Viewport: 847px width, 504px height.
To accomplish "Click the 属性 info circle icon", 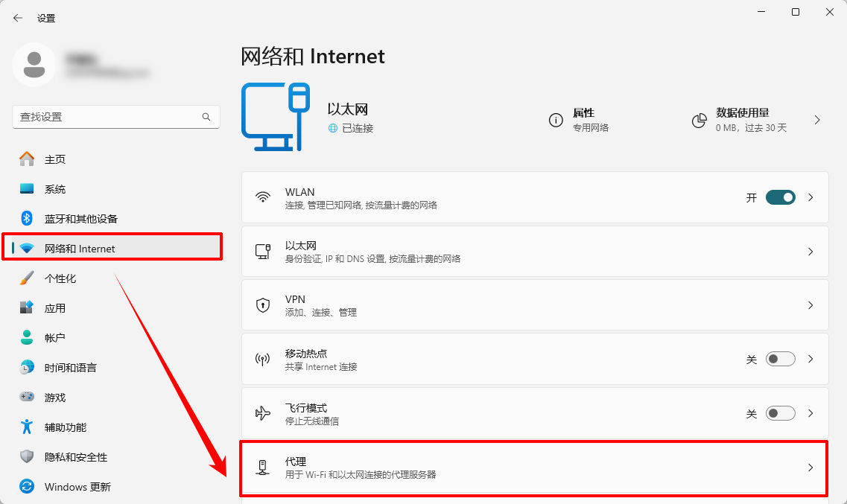I will click(556, 121).
